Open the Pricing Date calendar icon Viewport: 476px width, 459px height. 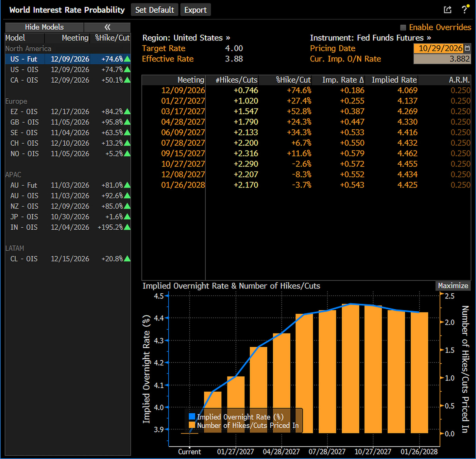pyautogui.click(x=467, y=48)
